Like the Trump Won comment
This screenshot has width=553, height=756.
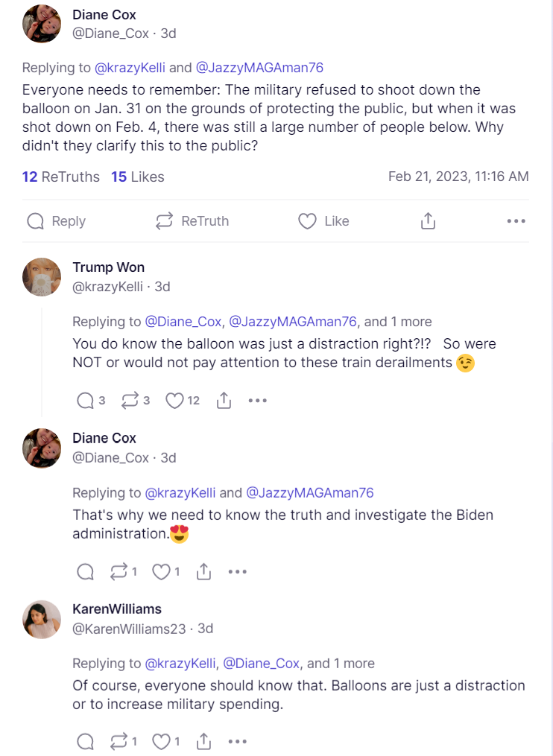click(x=174, y=401)
